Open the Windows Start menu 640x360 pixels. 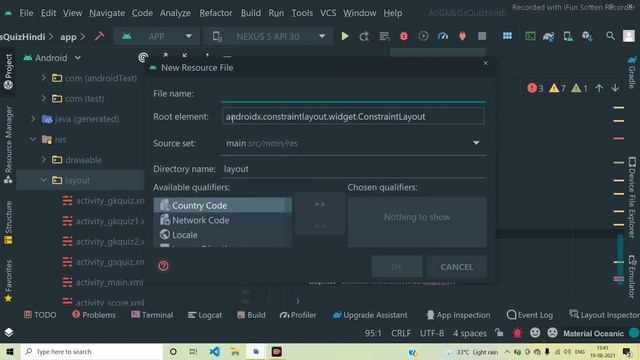[10, 351]
